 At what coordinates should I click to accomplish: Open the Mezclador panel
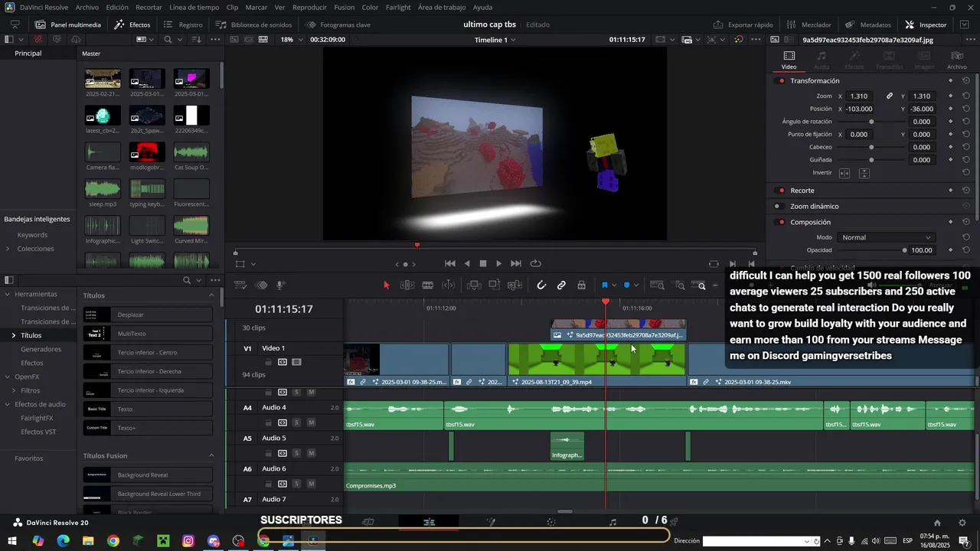808,24
